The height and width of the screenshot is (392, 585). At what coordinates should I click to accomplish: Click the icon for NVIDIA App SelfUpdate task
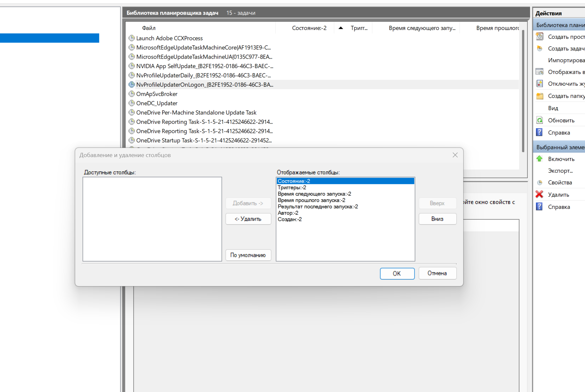pyautogui.click(x=132, y=66)
